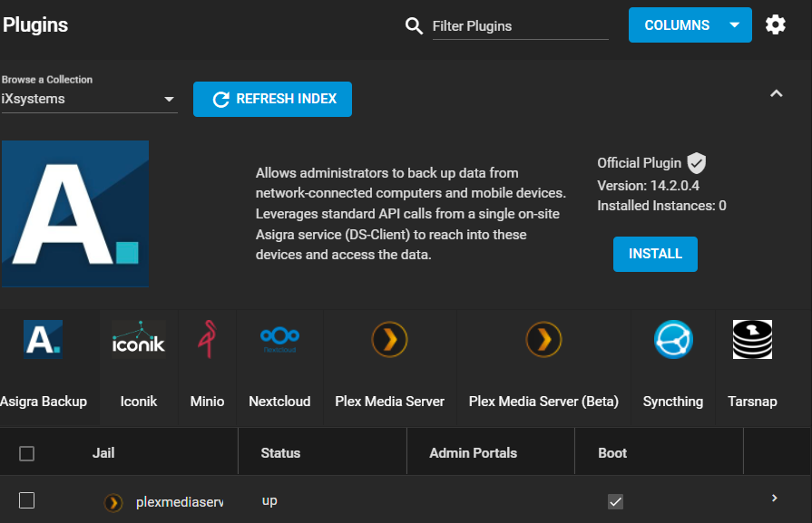Sort by the Boot column header
The image size is (812, 523).
[x=612, y=453]
